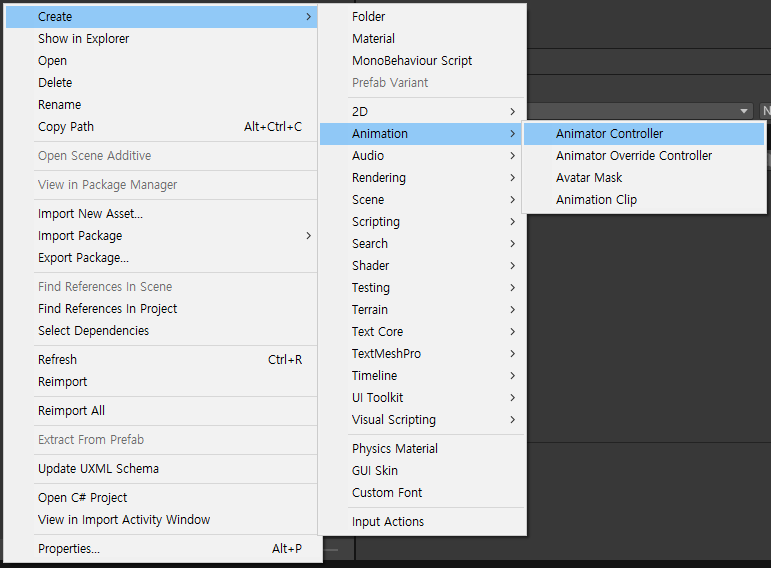Viewport: 771px width, 568px height.
Task: Open Properties... entry
Action: [x=161, y=549]
